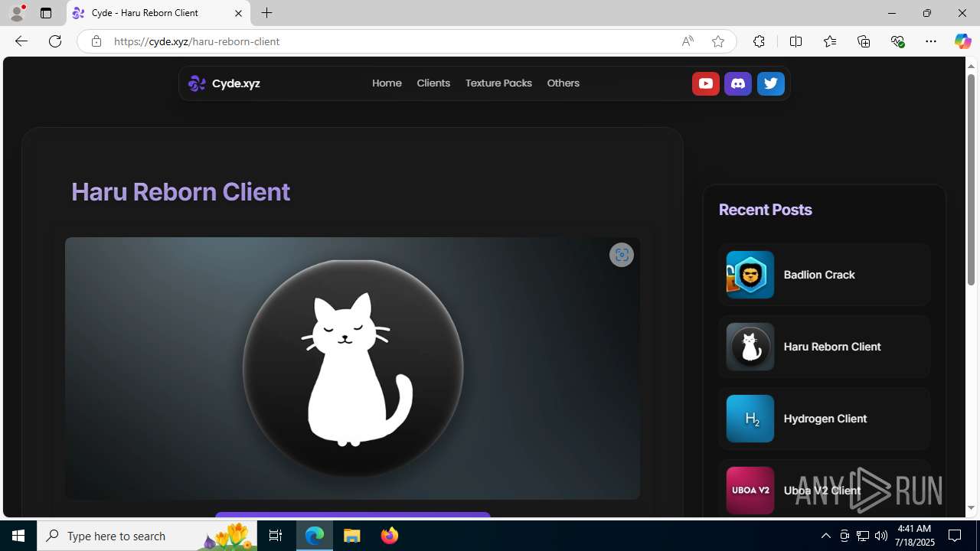Image resolution: width=980 pixels, height=551 pixels.
Task: Open Windows Start menu
Action: pos(18,536)
